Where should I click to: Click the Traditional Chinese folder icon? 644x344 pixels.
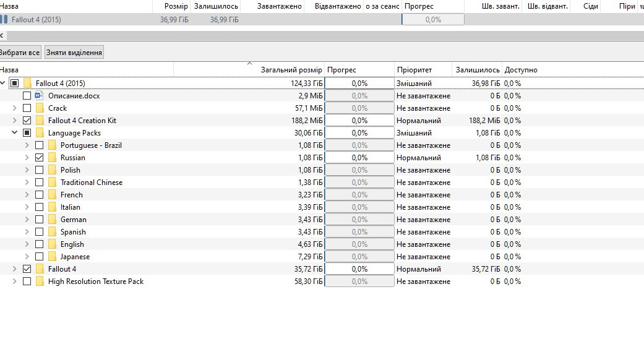tap(52, 183)
